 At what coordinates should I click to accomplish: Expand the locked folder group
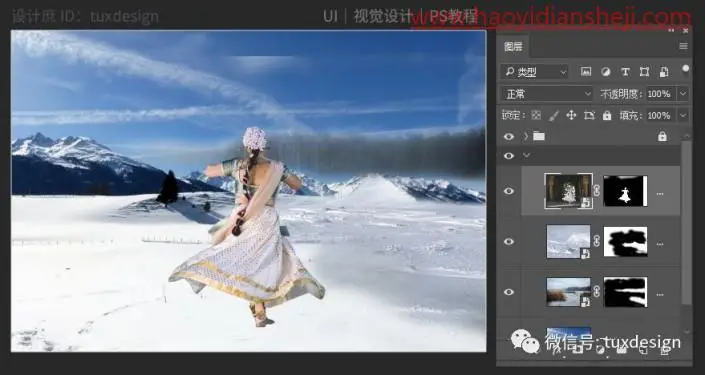[525, 136]
